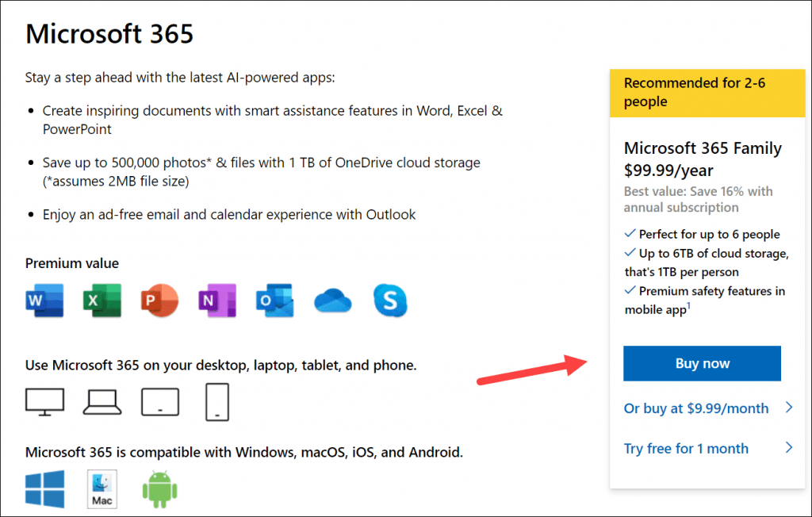Click the Mac Finder icon

102,489
